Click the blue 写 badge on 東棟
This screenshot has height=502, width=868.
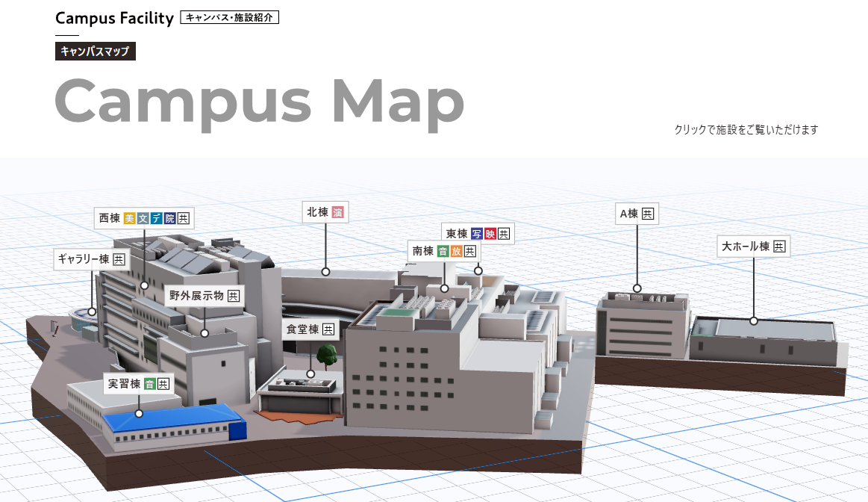coord(477,234)
